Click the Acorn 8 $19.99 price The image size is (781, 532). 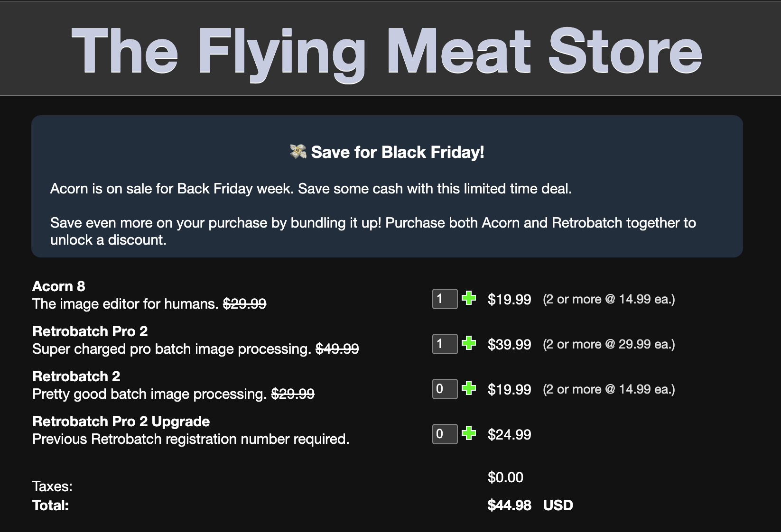coord(509,300)
